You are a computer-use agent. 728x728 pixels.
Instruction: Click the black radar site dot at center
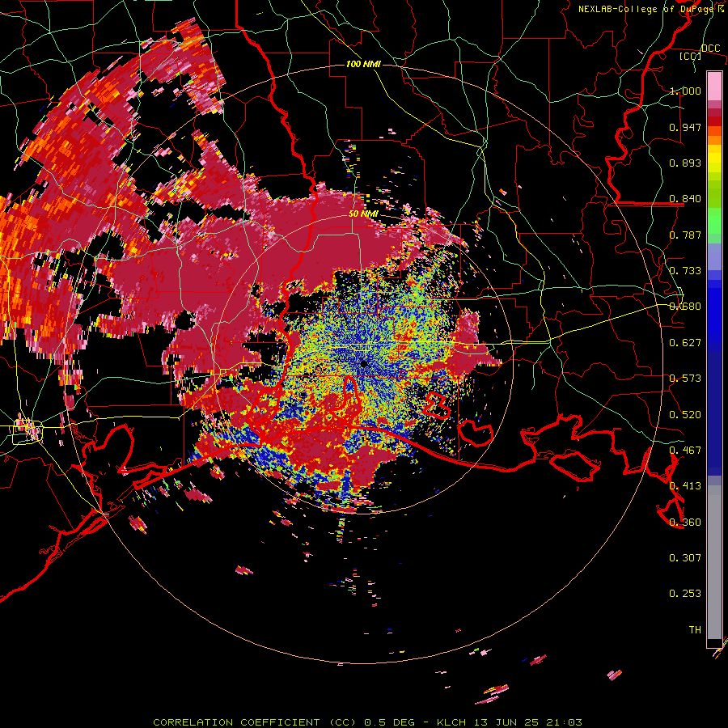tap(364, 364)
